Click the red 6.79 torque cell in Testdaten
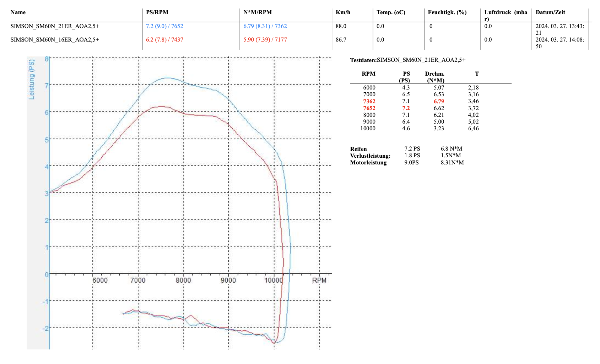Viewport: 600px width, 364px height. [439, 102]
